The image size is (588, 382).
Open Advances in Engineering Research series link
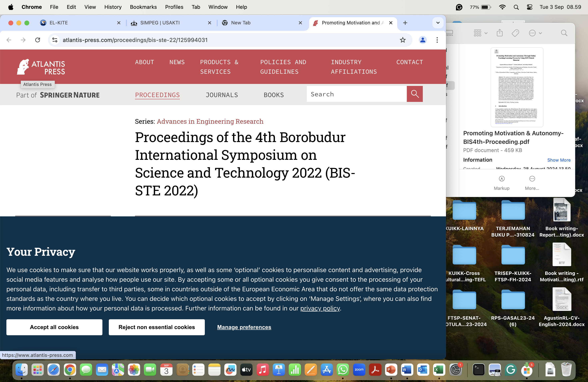coord(210,121)
